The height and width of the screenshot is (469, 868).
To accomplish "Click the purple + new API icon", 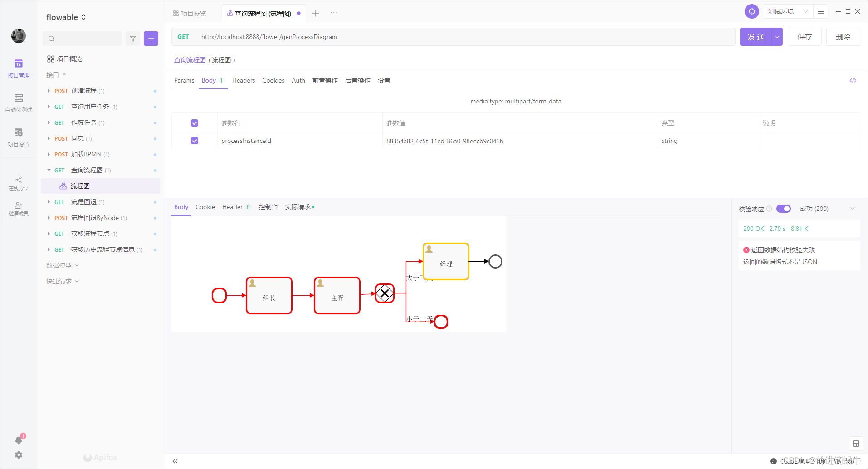I will 151,39.
